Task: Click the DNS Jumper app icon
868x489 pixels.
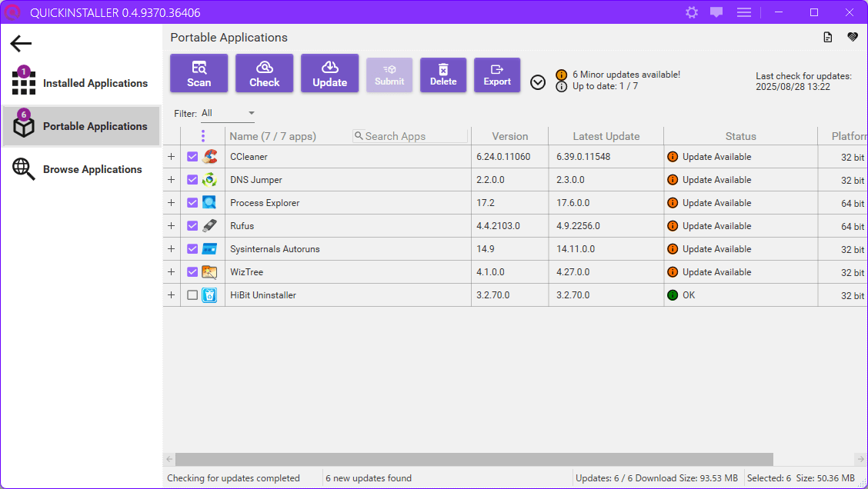Action: (209, 180)
